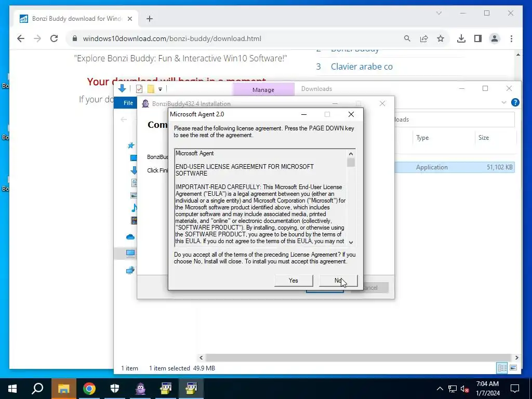Open Chrome page search magnifier icon

(x=407, y=38)
